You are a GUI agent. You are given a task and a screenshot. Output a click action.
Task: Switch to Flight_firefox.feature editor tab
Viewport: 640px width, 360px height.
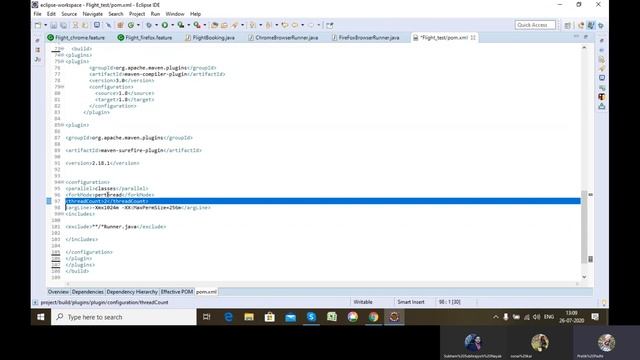[145, 38]
